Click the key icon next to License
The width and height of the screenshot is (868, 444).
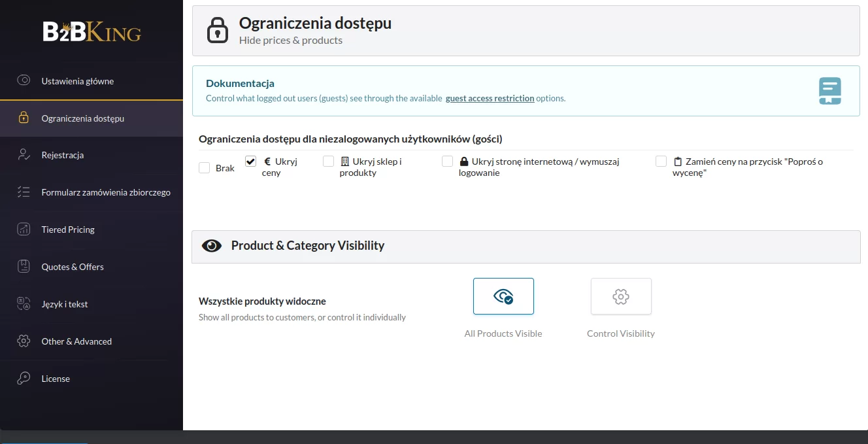pos(24,379)
